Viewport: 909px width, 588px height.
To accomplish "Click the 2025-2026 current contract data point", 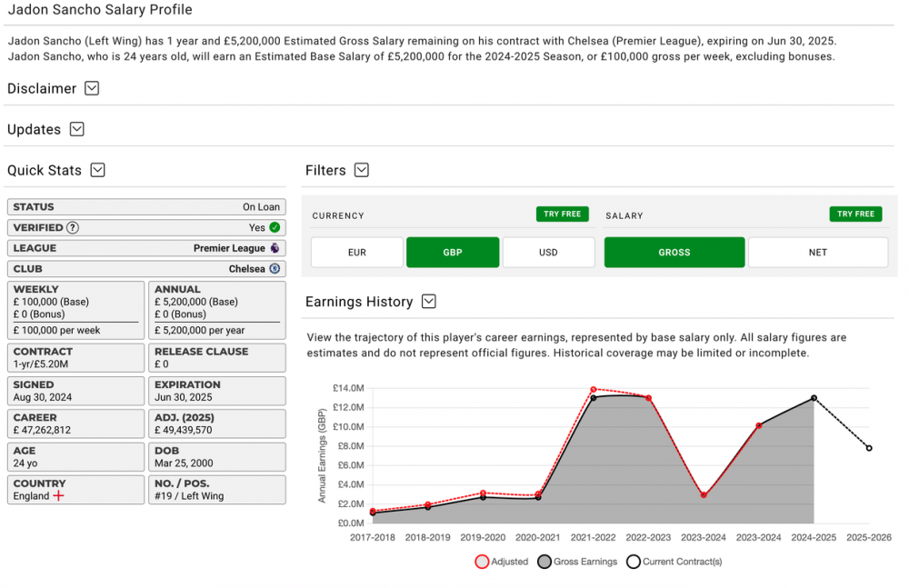I will 869,448.
